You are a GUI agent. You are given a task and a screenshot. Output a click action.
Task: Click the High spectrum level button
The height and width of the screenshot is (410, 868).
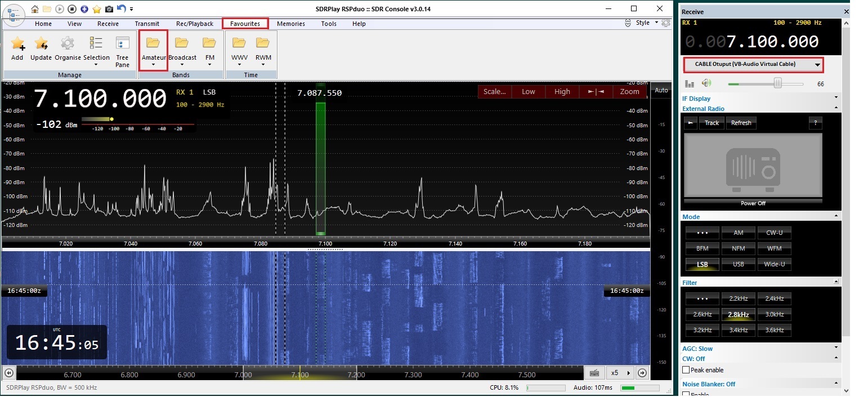pos(562,92)
